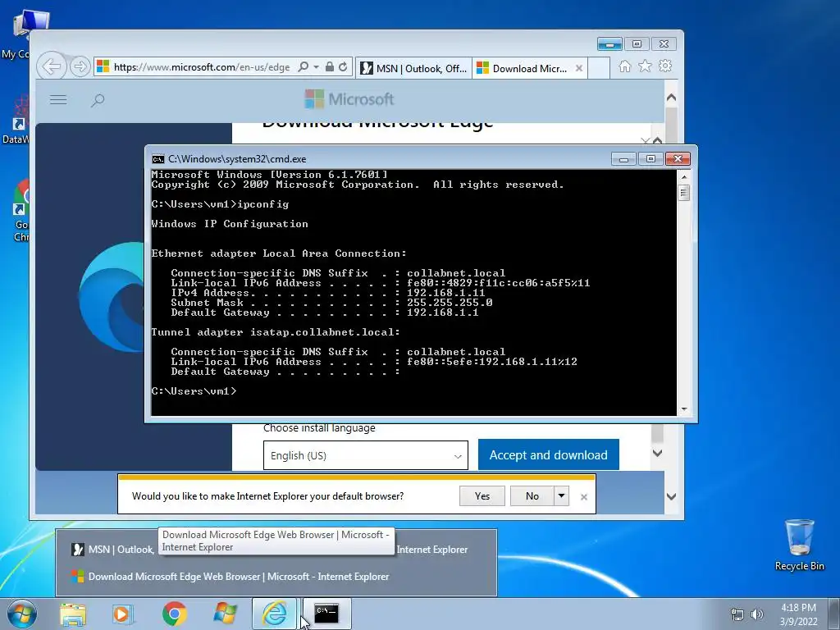Viewport: 840px width, 630px height.
Task: Click Choose install language label
Action: [319, 428]
